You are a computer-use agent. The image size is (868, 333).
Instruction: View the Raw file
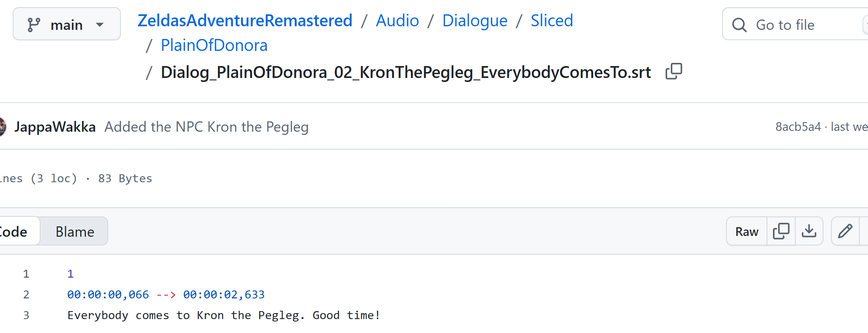click(747, 231)
